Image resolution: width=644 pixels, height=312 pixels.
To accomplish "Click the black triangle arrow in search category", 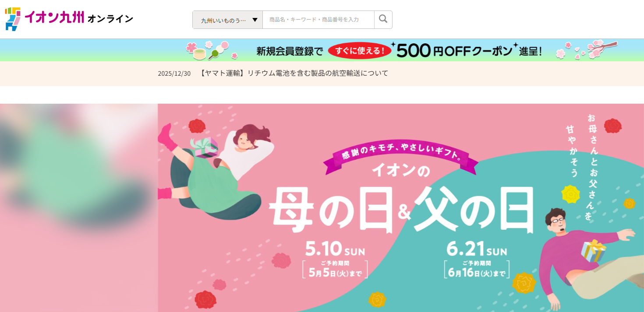I will tap(255, 20).
